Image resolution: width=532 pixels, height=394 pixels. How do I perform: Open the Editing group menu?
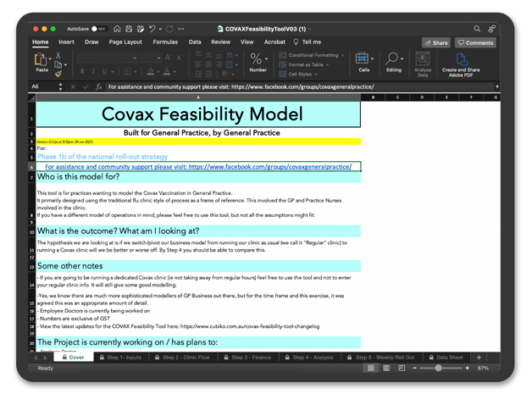pyautogui.click(x=394, y=62)
